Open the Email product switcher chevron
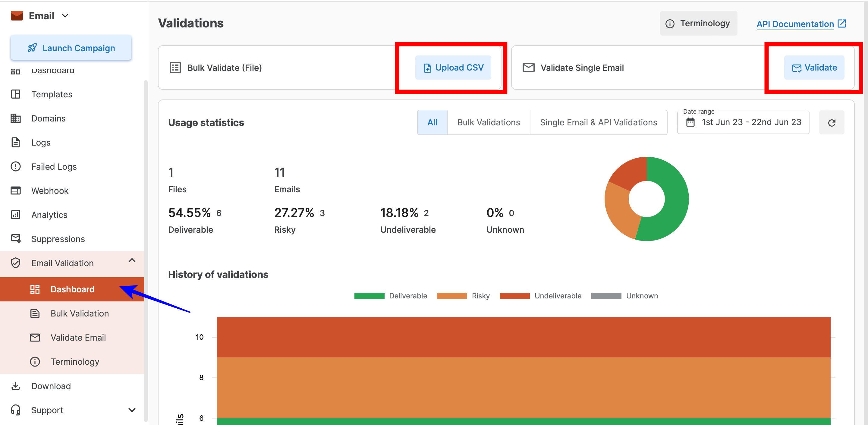The image size is (868, 425). coord(65,16)
